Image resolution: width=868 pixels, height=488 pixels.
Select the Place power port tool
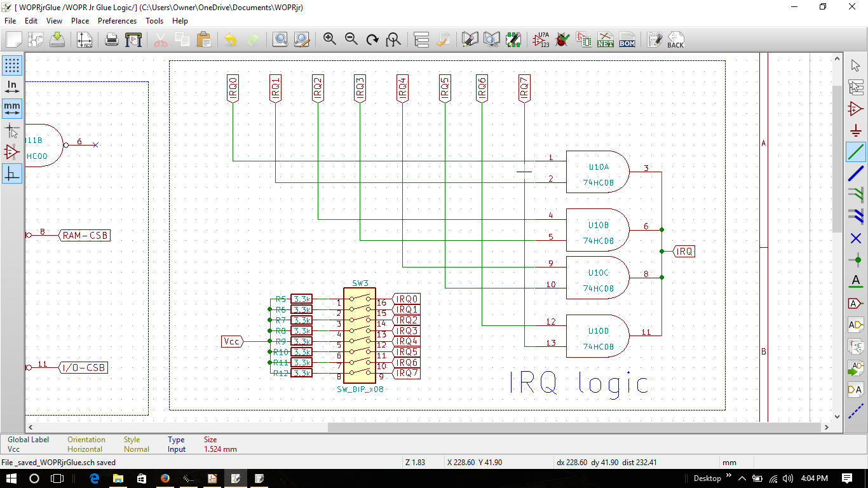856,130
